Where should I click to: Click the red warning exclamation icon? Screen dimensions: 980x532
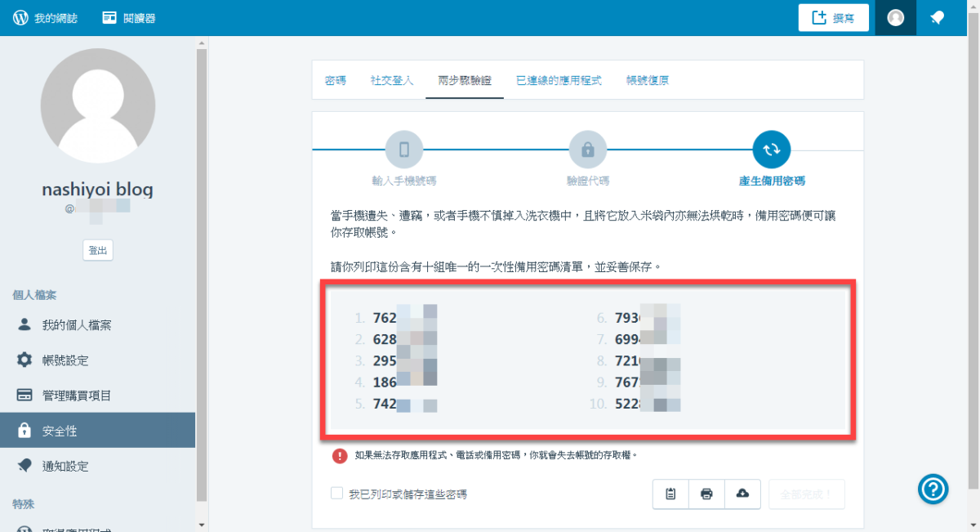340,455
